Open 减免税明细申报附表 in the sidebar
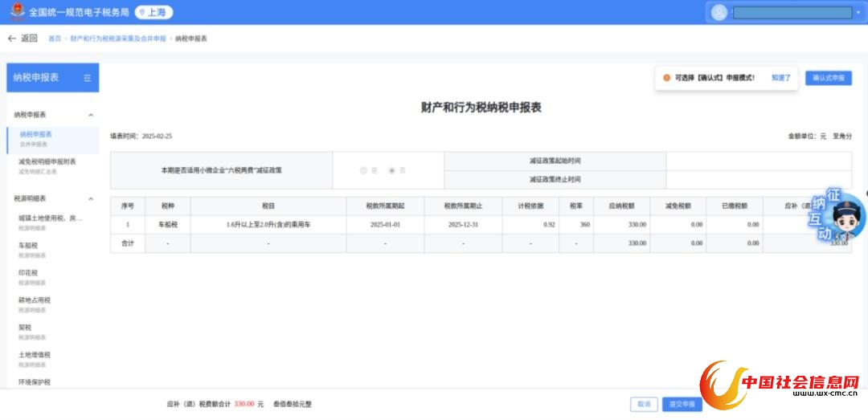The image size is (868, 420). [x=47, y=161]
